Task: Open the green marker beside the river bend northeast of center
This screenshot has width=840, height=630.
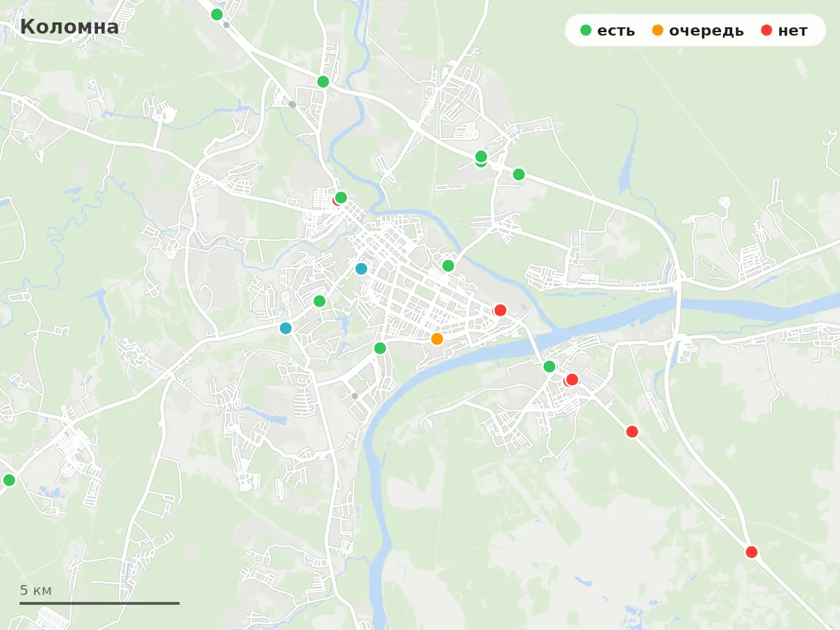Action: pyautogui.click(x=448, y=266)
